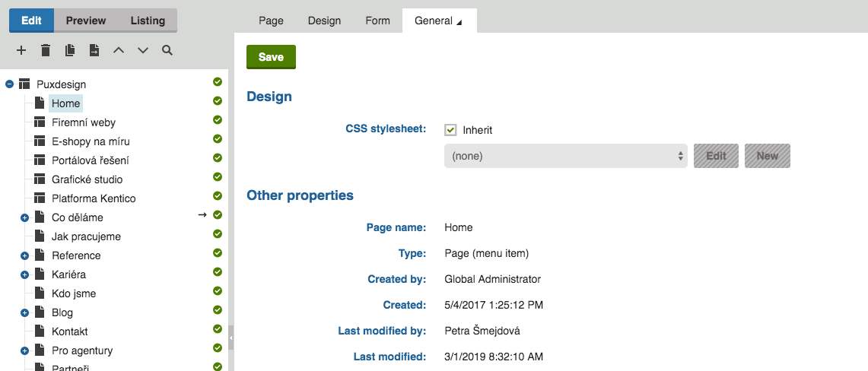The image size is (868, 371).
Task: Click the move page icon in toolbar
Action: pos(94,51)
